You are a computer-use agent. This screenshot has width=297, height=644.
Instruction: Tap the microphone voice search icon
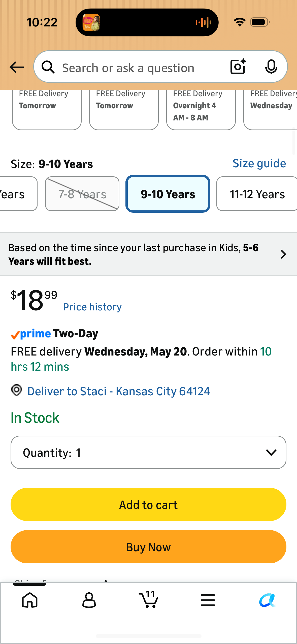coord(271,67)
